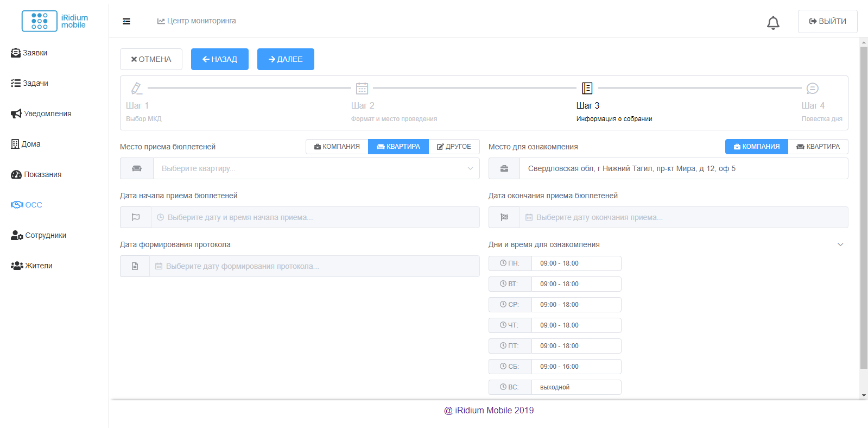Click the checkered flag icon for end date
This screenshot has width=868, height=428.
504,217
